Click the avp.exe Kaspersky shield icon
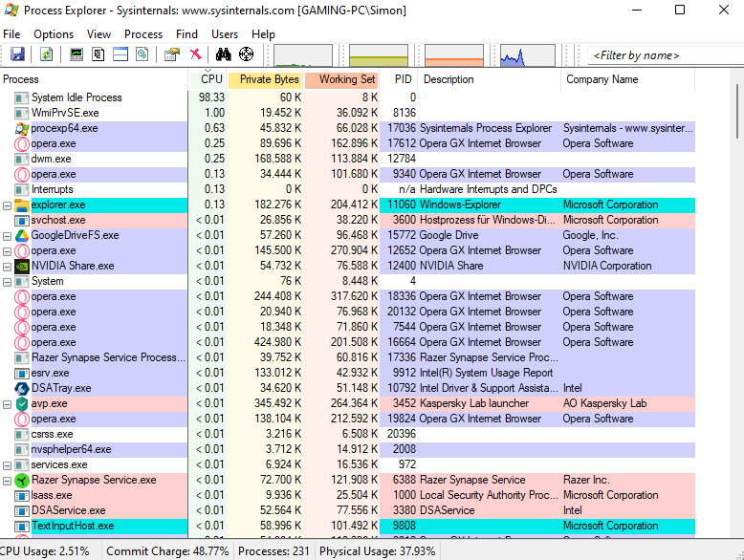 coord(22,404)
